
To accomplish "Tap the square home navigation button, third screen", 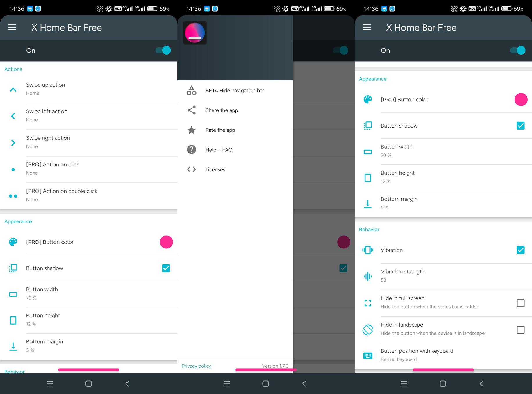I will point(443,384).
